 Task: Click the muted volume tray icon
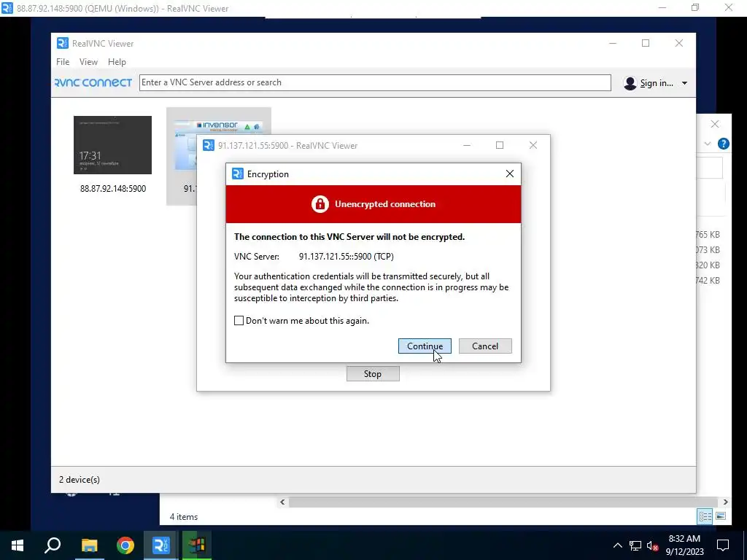point(652,545)
